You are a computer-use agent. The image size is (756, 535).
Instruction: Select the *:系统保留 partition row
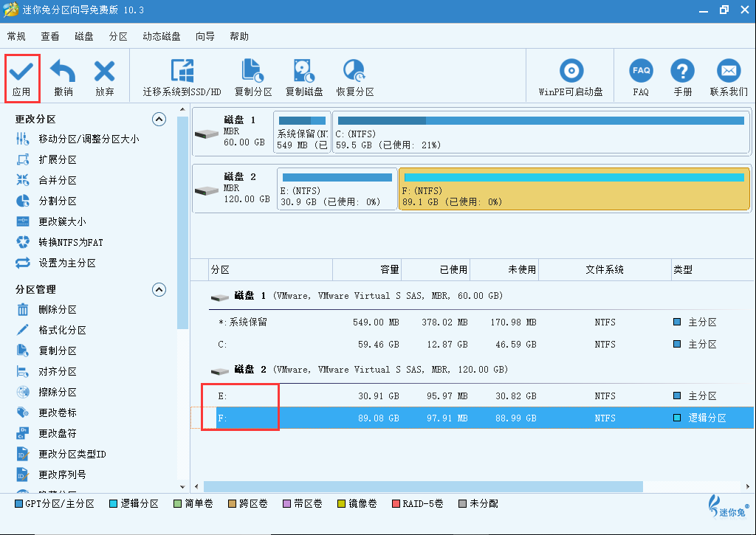point(473,322)
